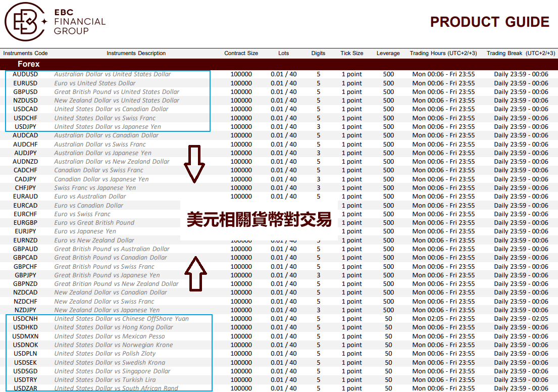
Task: Click the leverage value 50 in USDHKD row
Action: pos(388,327)
